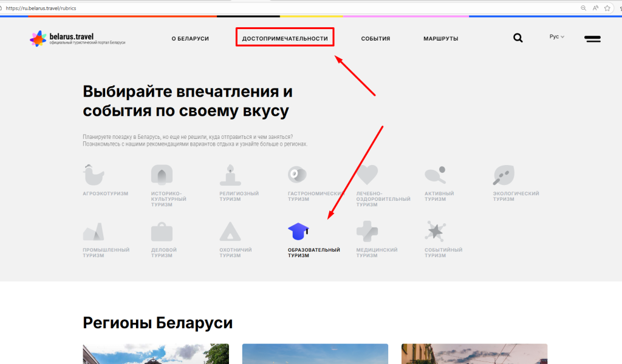
Task: Click the religious tourism candle icon
Action: pos(230,175)
